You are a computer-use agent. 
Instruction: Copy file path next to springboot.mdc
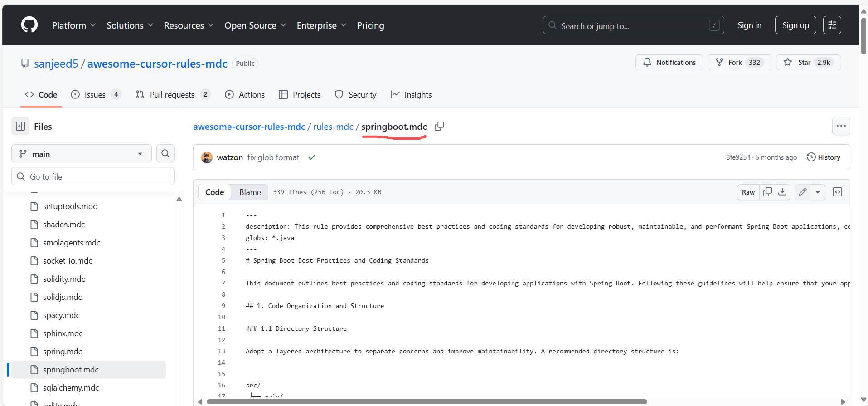click(439, 126)
